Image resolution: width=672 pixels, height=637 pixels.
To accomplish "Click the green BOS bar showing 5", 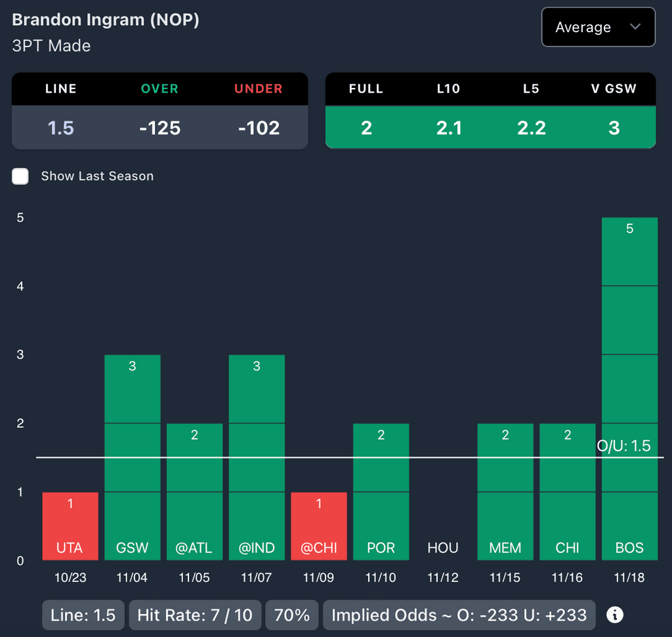I will (x=629, y=388).
